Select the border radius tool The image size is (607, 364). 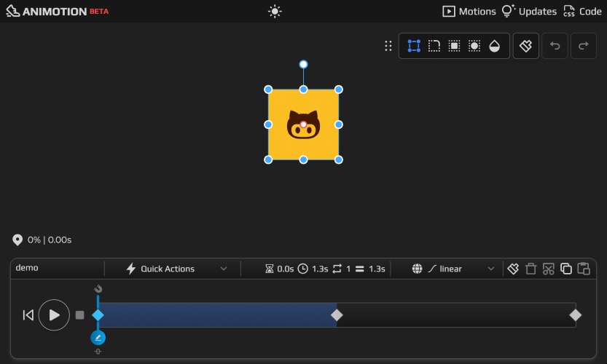[x=434, y=46]
